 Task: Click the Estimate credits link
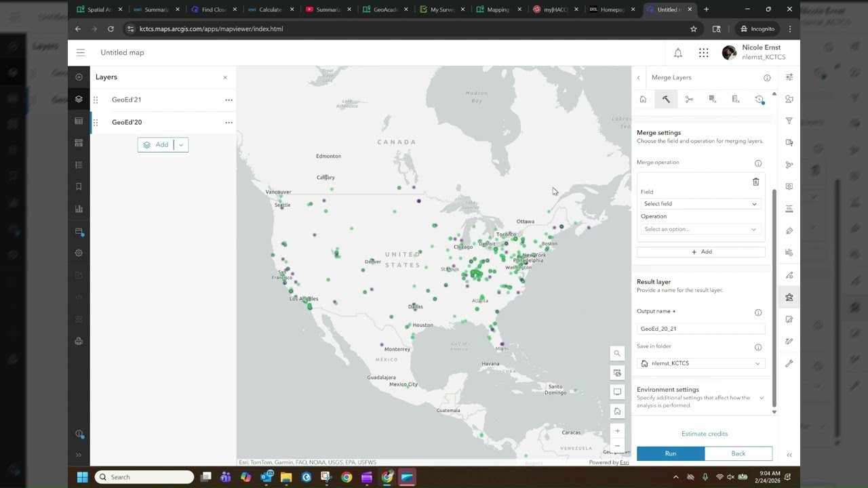(x=705, y=434)
